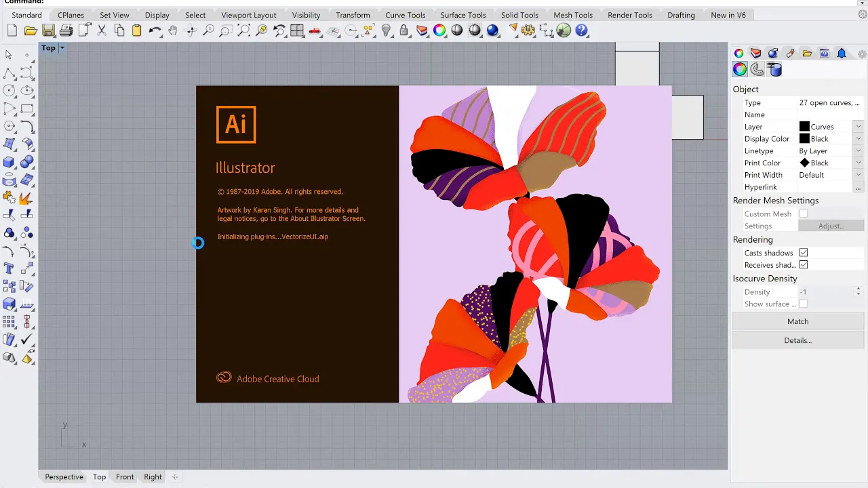868x488 pixels.
Task: Click the Zoom Extents icon
Action: [244, 30]
